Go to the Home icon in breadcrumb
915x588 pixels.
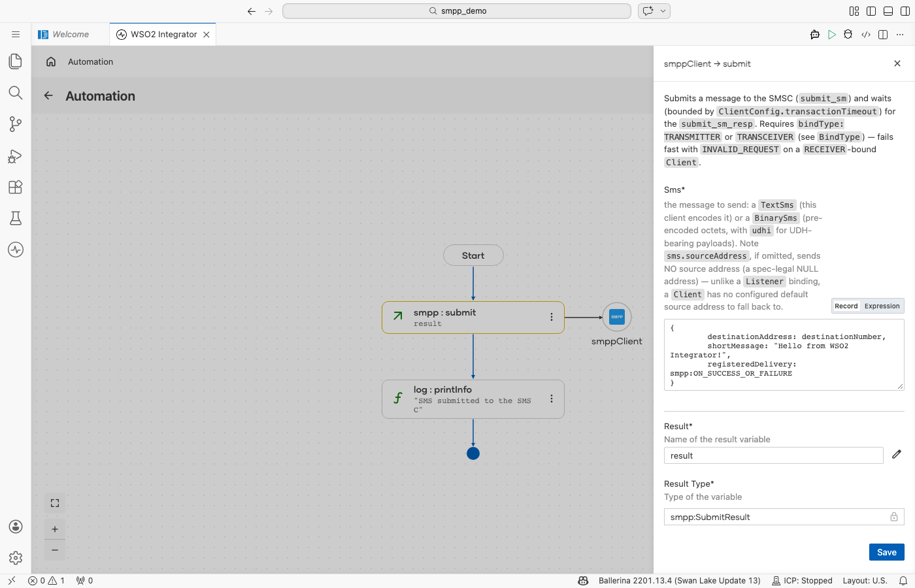[x=51, y=61]
